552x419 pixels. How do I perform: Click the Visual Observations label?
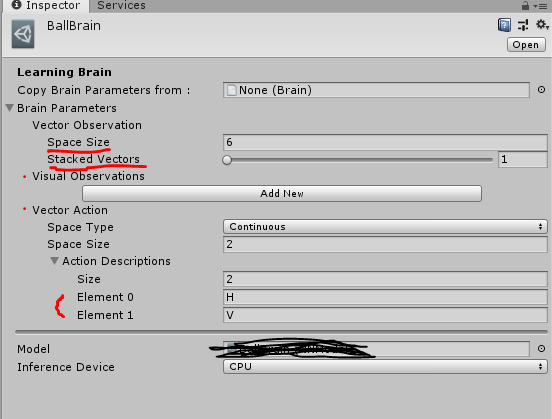(x=88, y=176)
